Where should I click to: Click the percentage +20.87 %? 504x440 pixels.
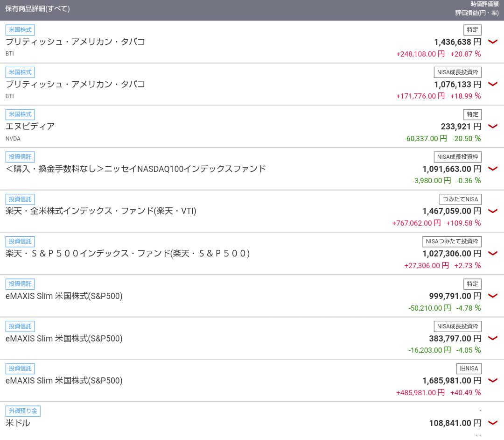click(465, 54)
